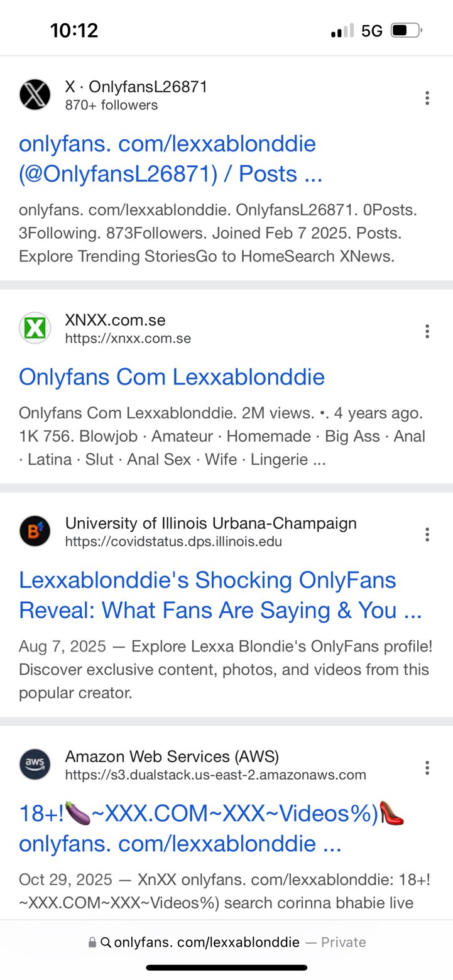Tap the magnifier icon in address bar

point(106,942)
